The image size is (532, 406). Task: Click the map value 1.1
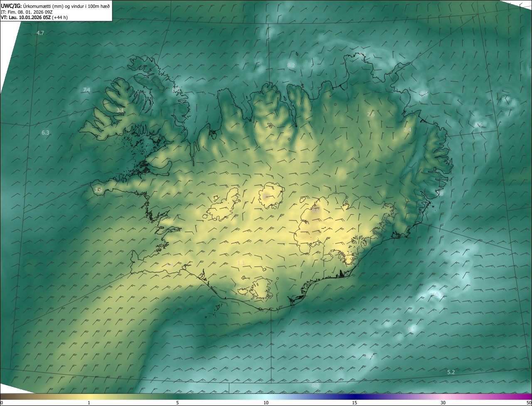pos(241,263)
